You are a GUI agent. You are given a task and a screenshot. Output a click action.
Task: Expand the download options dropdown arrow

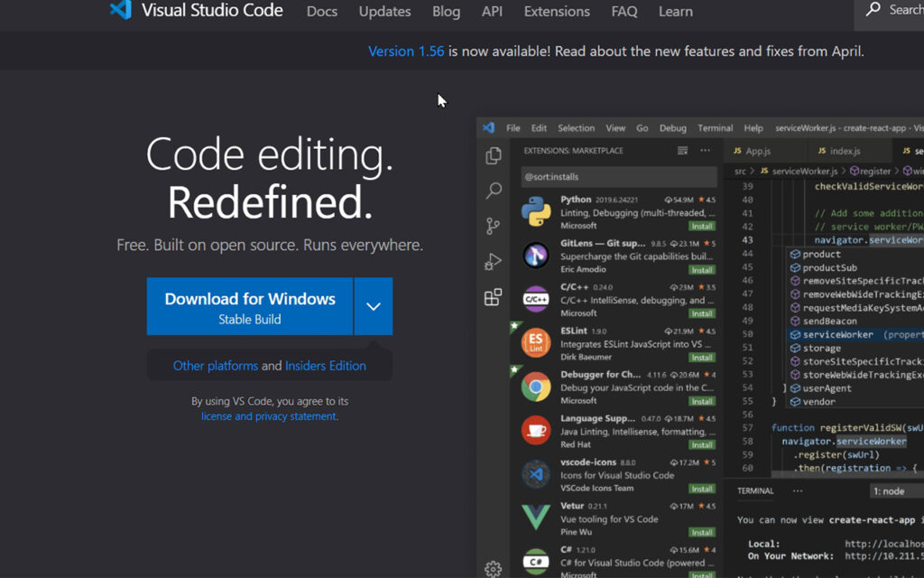point(374,307)
